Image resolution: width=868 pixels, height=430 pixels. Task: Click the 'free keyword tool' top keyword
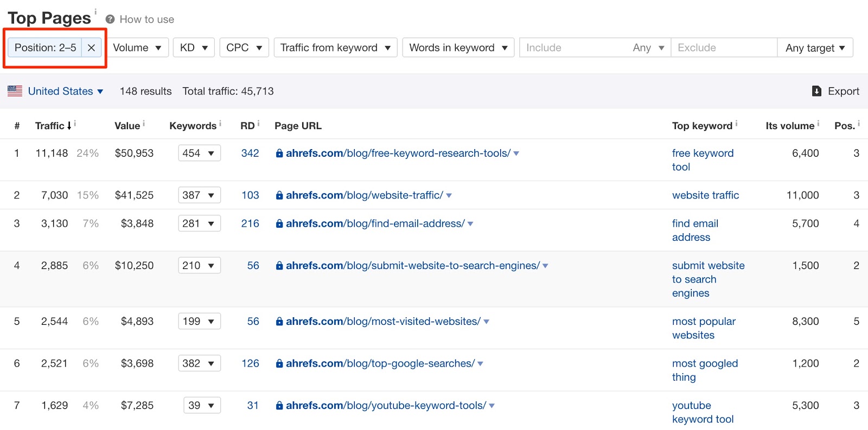703,160
